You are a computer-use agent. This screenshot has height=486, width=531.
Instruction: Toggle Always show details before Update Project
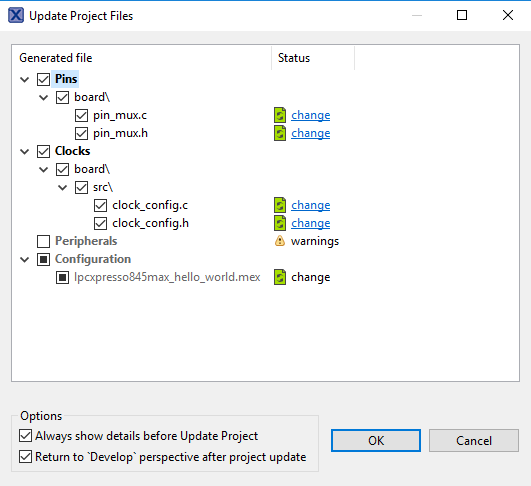point(25,436)
